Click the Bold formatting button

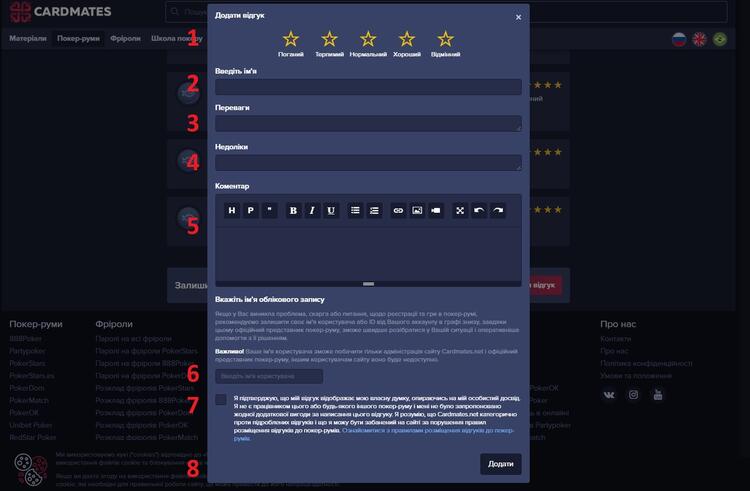coord(293,210)
